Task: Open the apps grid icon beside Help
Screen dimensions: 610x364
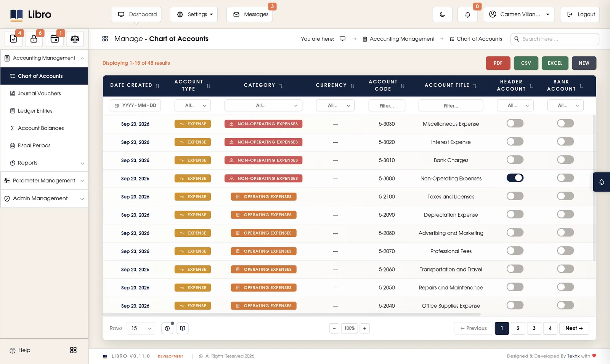Action: coord(74,350)
